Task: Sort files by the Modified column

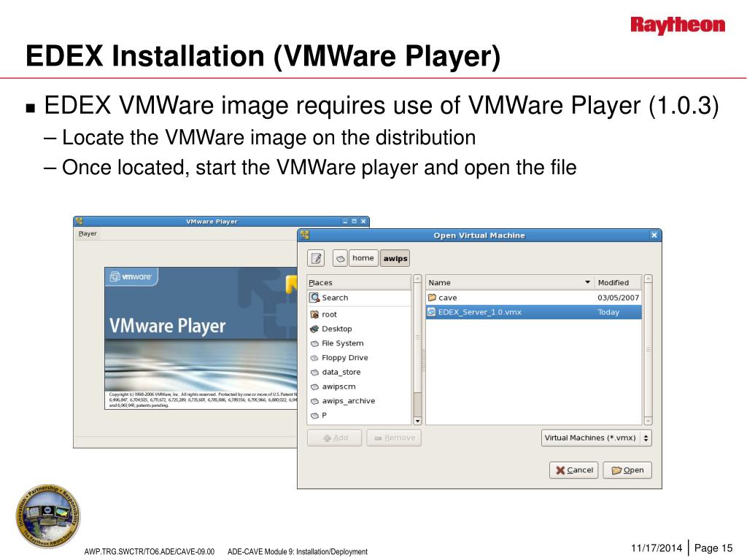Action: point(618,282)
